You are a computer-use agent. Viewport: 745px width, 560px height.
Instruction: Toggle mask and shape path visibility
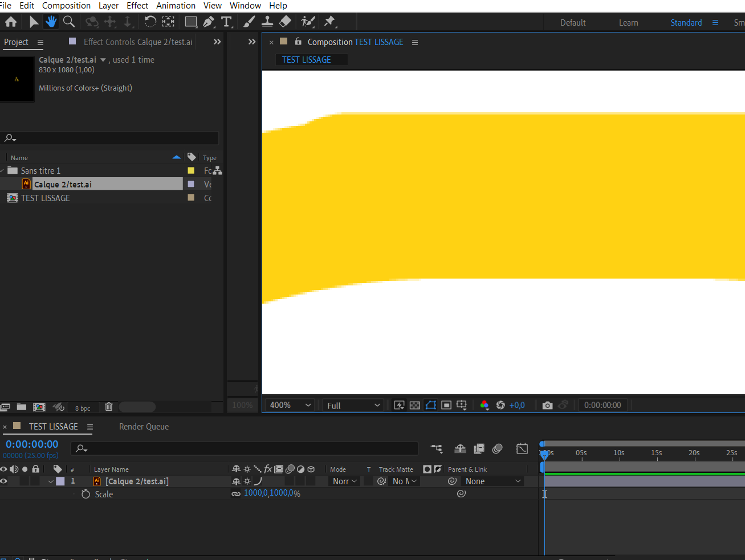click(431, 405)
